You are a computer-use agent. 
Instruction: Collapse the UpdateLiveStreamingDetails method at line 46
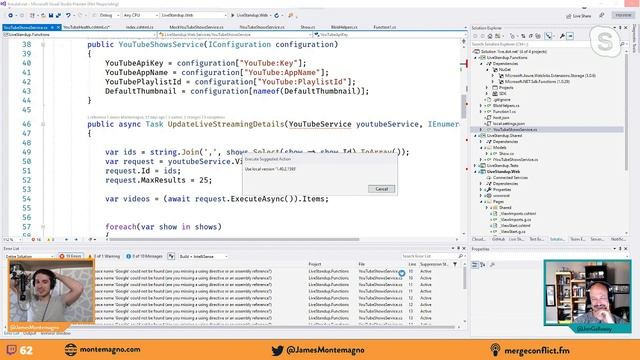coord(43,124)
